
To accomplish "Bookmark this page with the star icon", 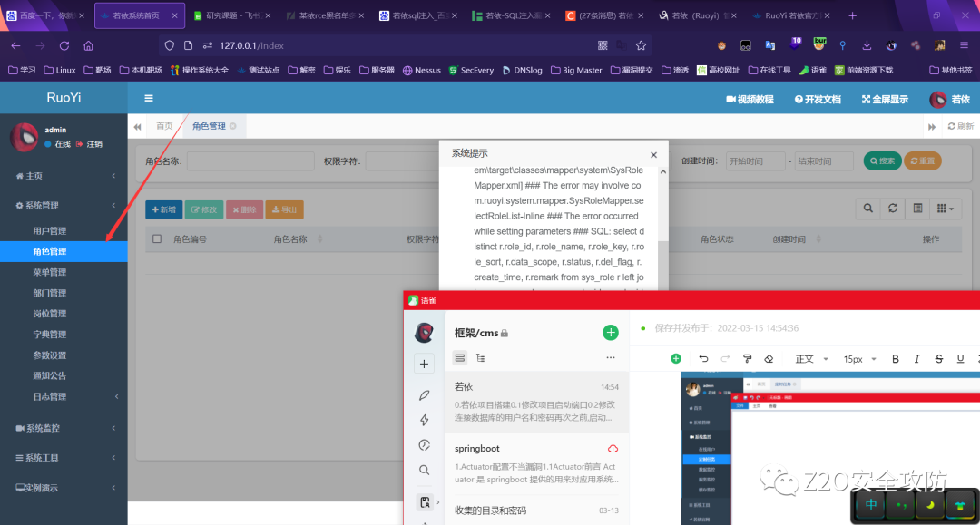I will 641,45.
